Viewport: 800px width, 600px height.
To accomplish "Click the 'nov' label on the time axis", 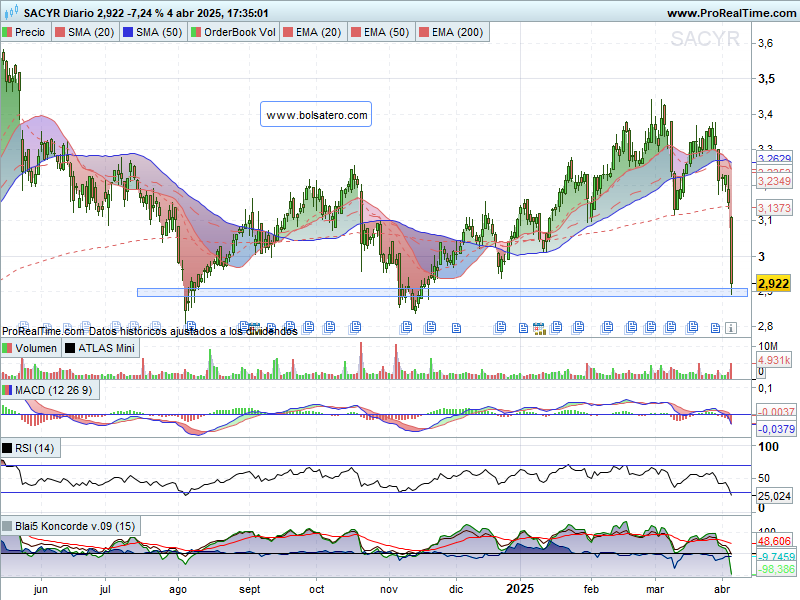I will 389,589.
